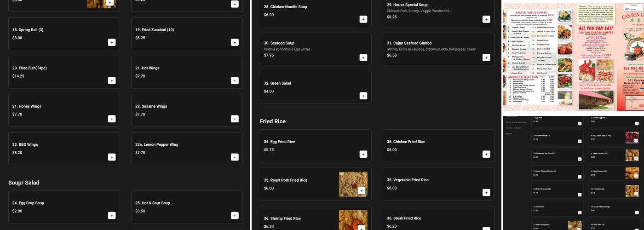The height and width of the screenshot is (230, 644).
Task: Open the Roast Pork Fried Rice photo
Action: [352, 183]
